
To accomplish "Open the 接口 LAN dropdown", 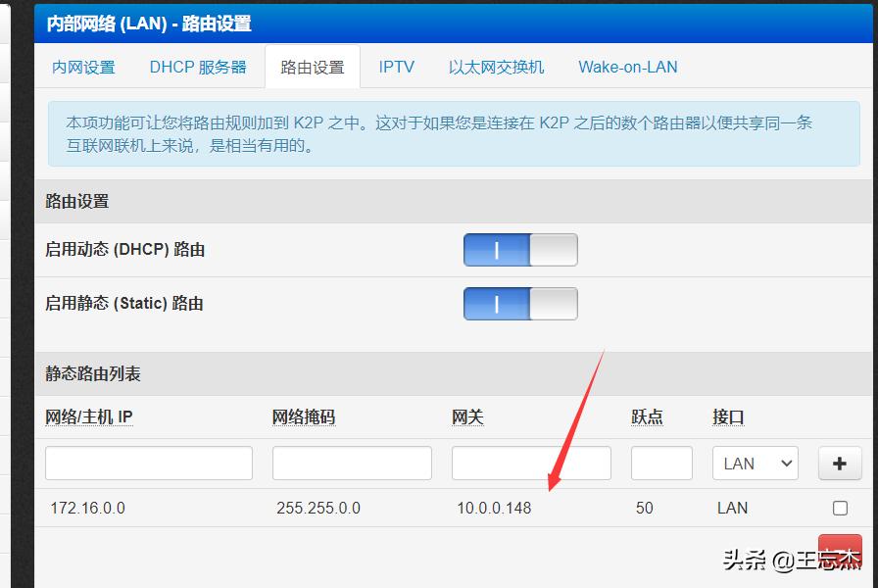I will tap(755, 463).
